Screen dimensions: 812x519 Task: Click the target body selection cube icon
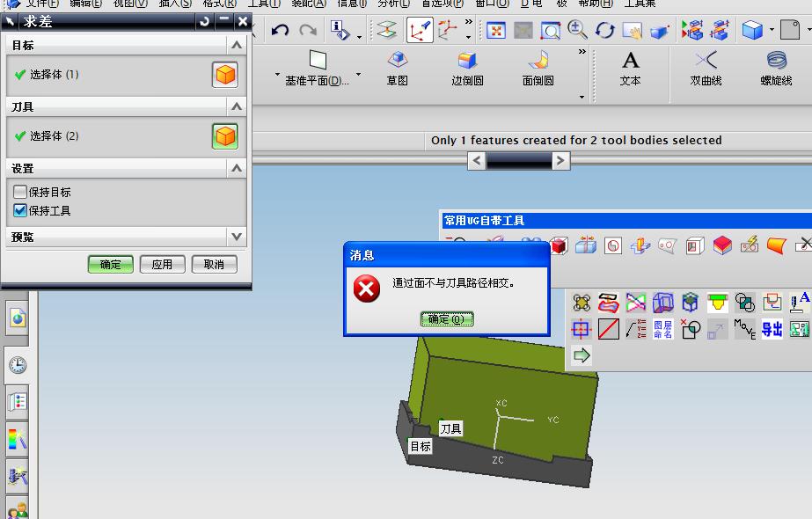[225, 75]
